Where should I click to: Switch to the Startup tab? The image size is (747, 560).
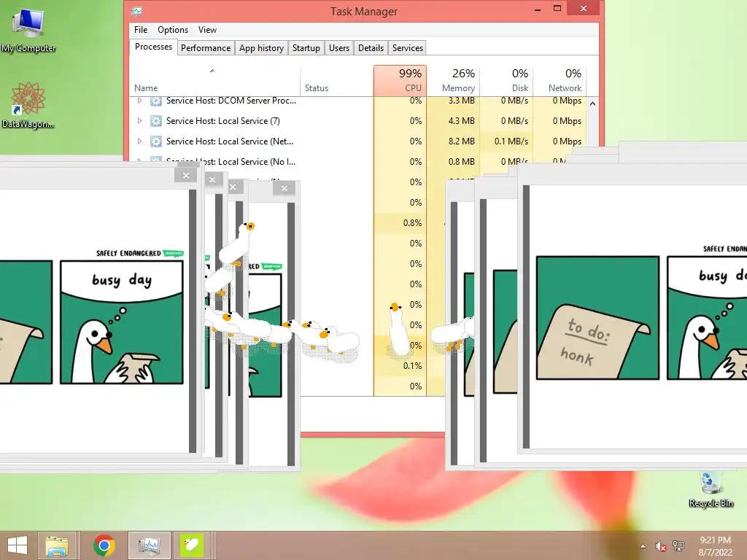point(306,48)
